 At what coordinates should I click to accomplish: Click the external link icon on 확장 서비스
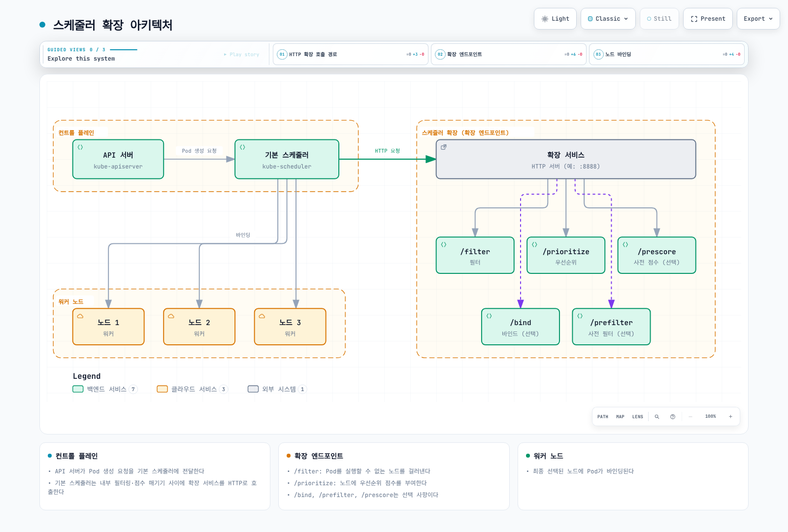(x=444, y=147)
